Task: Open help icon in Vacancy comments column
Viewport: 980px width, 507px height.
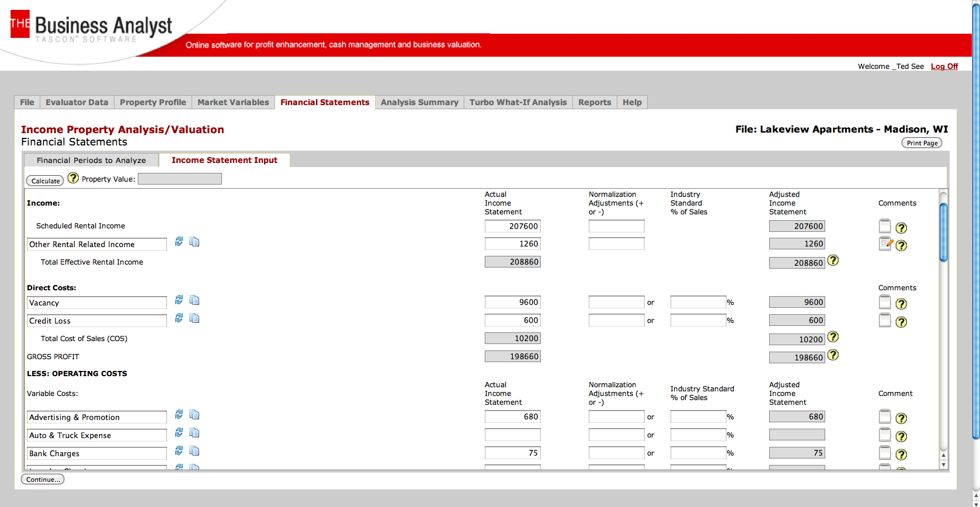Action: click(x=901, y=304)
